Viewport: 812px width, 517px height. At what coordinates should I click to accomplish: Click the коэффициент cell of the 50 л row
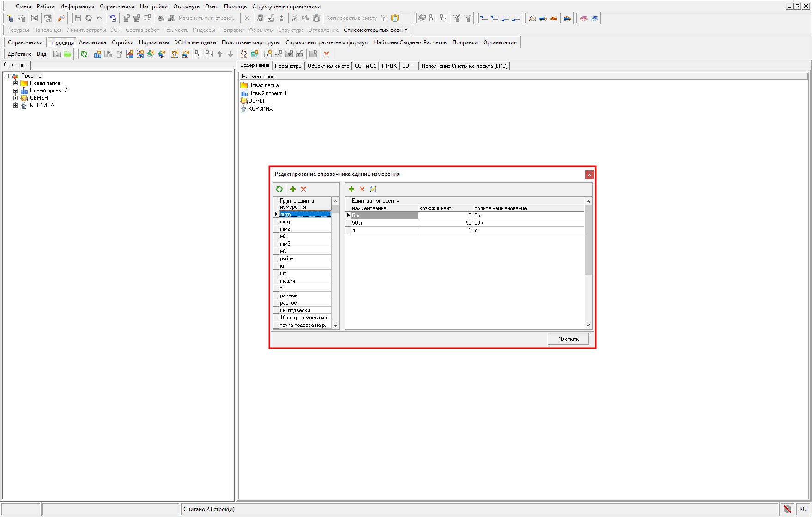pyautogui.click(x=445, y=223)
